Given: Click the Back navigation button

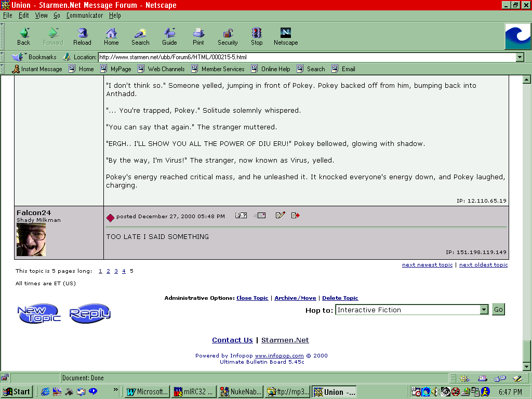Looking at the screenshot, I should click(x=24, y=36).
